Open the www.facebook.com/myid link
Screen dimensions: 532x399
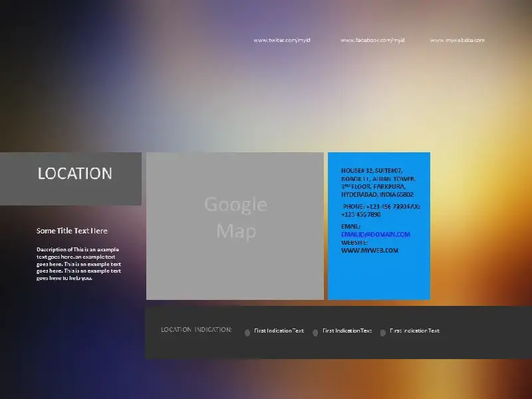pyautogui.click(x=372, y=40)
